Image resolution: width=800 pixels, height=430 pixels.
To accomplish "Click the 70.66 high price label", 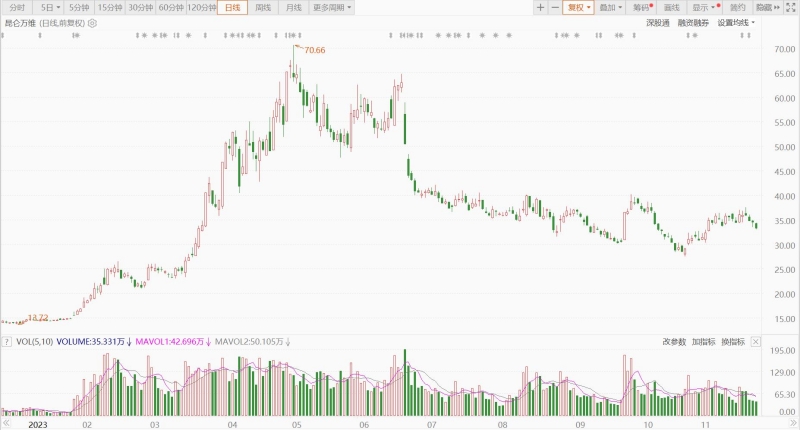I will point(315,50).
